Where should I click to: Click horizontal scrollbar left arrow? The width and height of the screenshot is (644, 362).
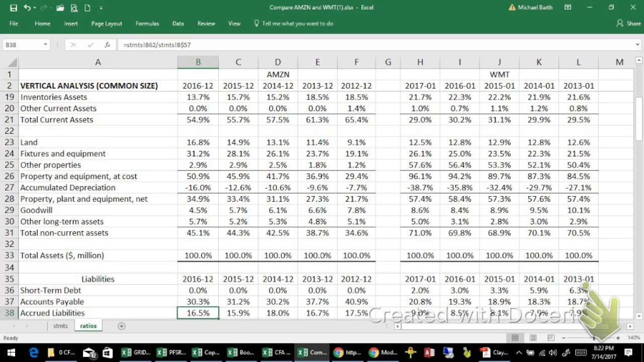click(397, 326)
